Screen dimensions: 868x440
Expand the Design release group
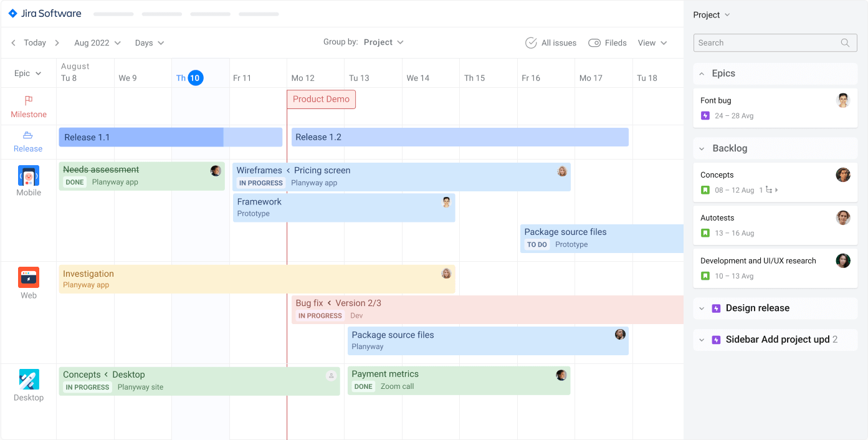coord(702,308)
